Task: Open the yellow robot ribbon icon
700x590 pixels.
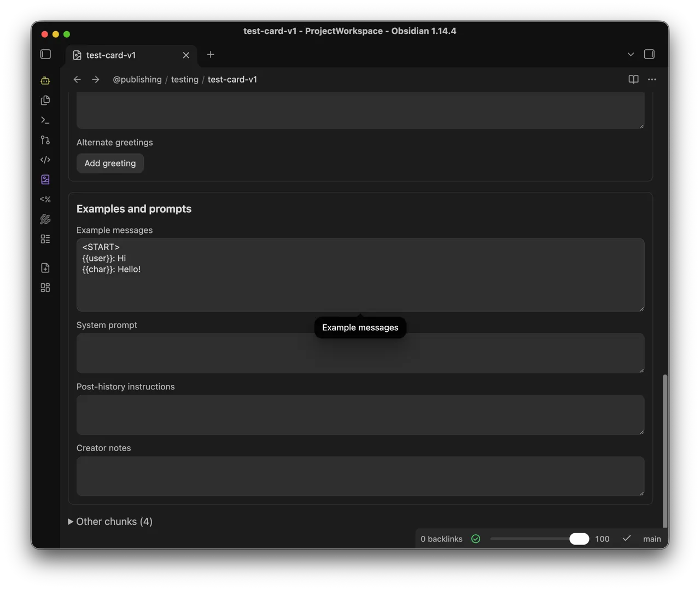Action: [x=45, y=80]
